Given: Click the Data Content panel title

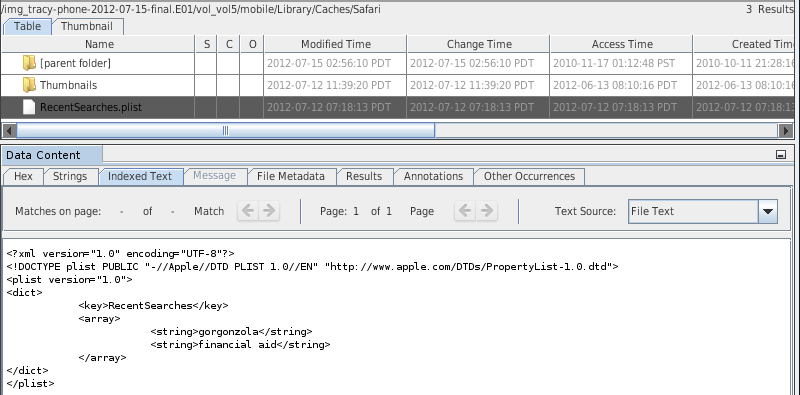Looking at the screenshot, I should point(43,155).
